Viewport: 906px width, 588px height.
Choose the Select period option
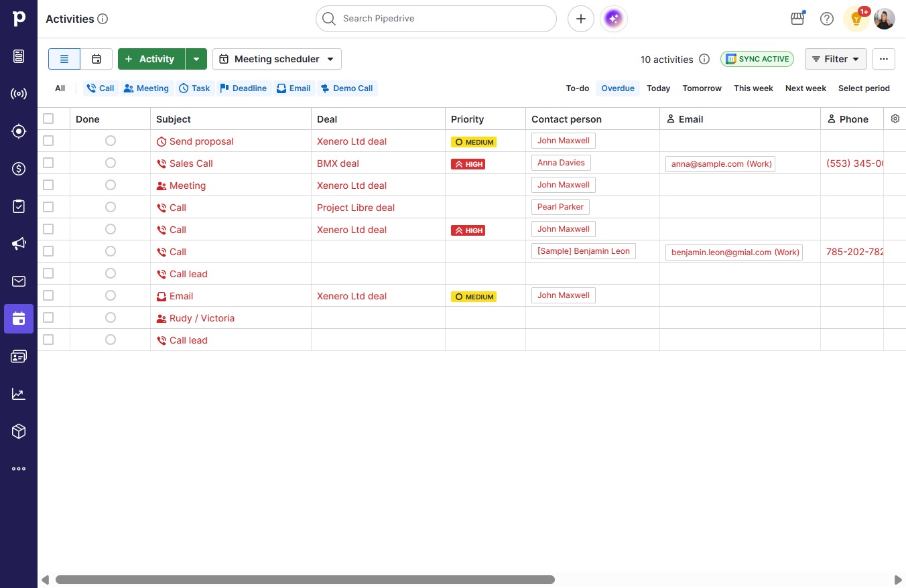coord(864,88)
